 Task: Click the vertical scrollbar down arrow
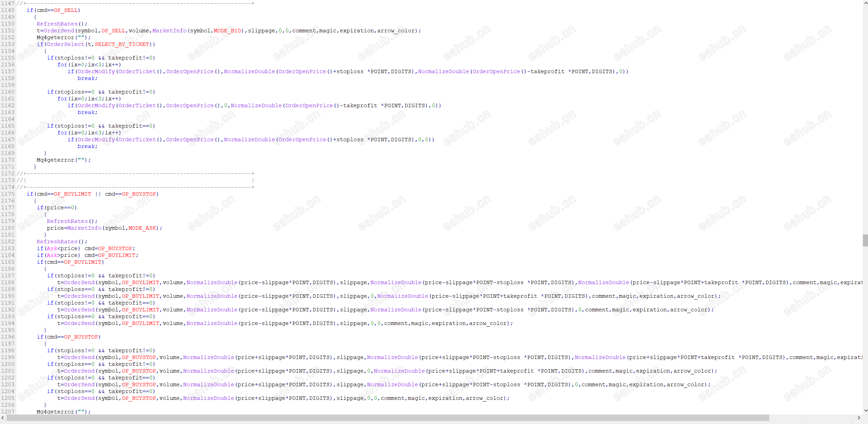(865, 411)
